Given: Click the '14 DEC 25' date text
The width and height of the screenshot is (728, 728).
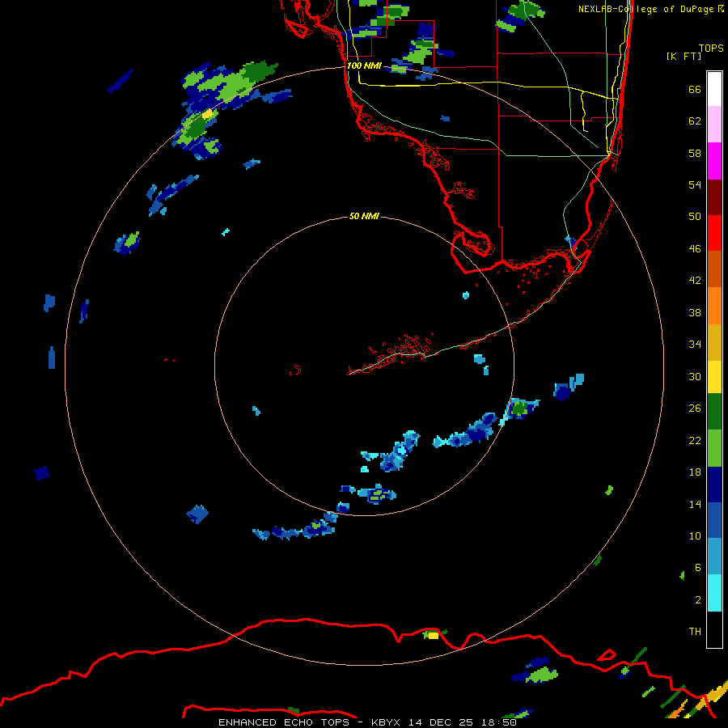Looking at the screenshot, I should 441,722.
